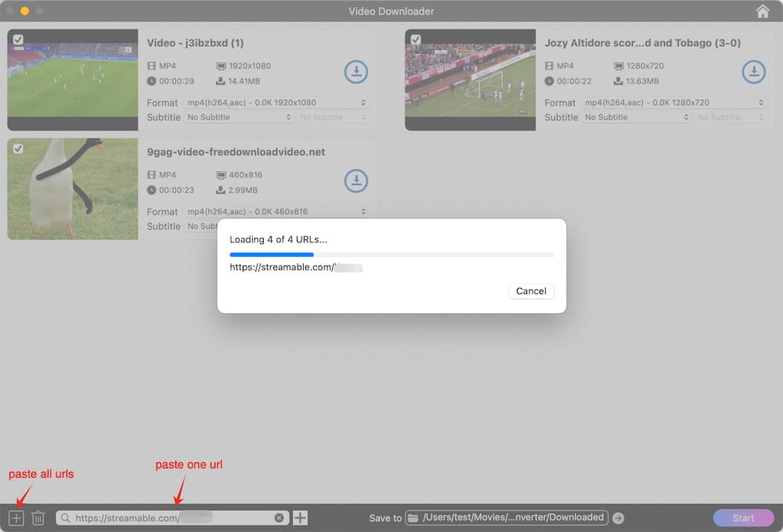Click the download icon for Jozy Altidore video
The width and height of the screenshot is (783, 532).
[x=754, y=72]
